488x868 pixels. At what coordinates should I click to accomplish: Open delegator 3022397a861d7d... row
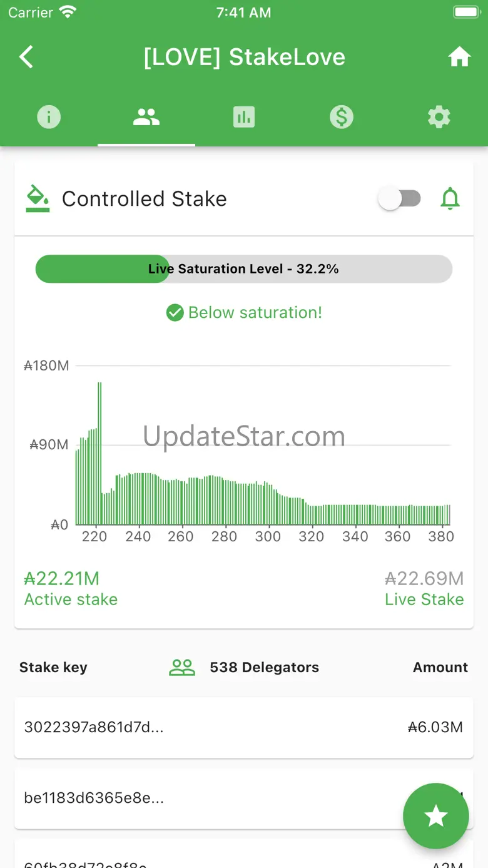point(244,727)
